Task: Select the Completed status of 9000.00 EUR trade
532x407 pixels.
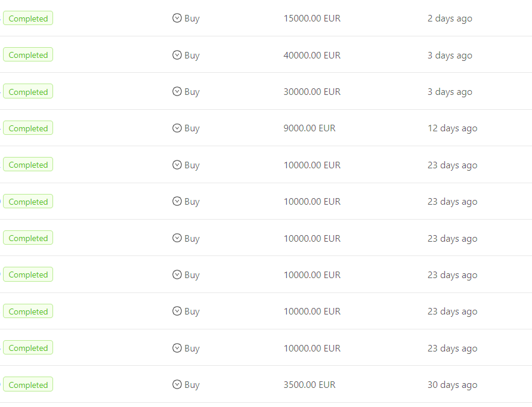Action: click(x=28, y=128)
